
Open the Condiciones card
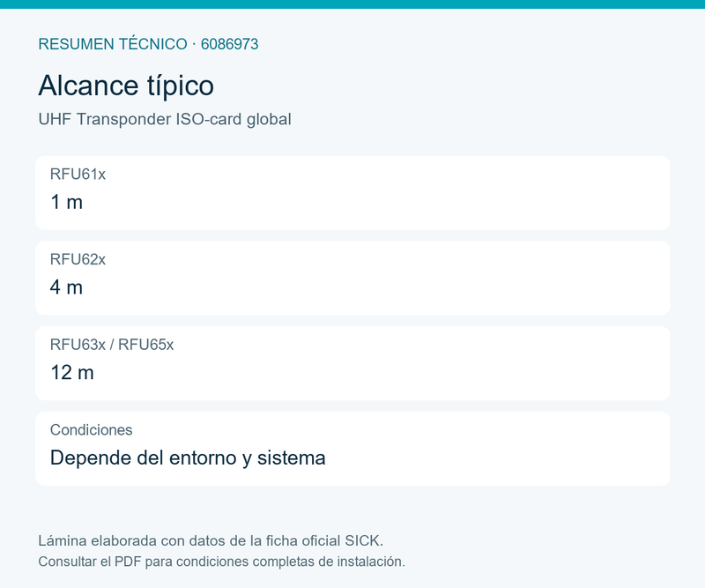pyautogui.click(x=352, y=449)
